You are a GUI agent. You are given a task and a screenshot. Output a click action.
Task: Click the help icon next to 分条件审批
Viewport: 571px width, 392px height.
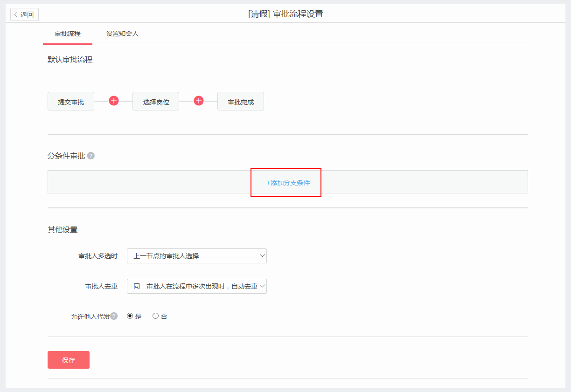point(91,156)
